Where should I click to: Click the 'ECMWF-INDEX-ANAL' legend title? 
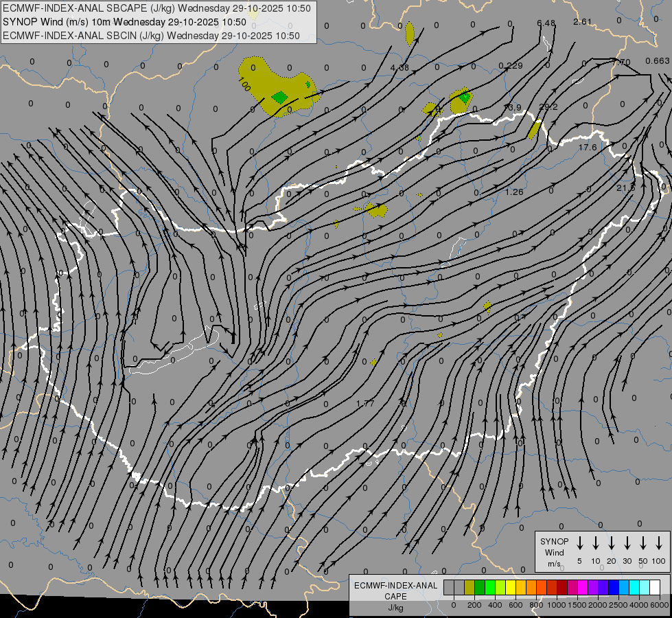coord(395,586)
